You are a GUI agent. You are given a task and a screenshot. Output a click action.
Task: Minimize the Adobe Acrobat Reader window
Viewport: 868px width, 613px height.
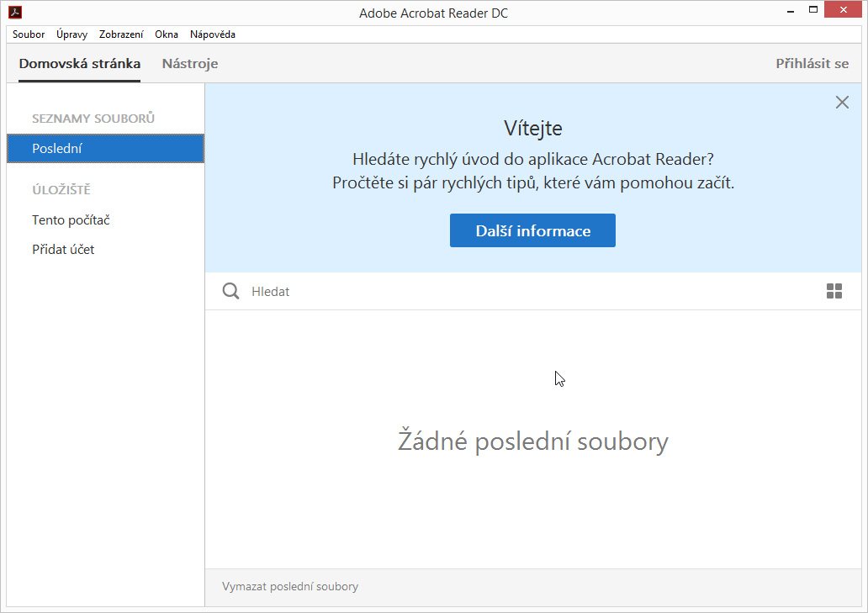[789, 9]
